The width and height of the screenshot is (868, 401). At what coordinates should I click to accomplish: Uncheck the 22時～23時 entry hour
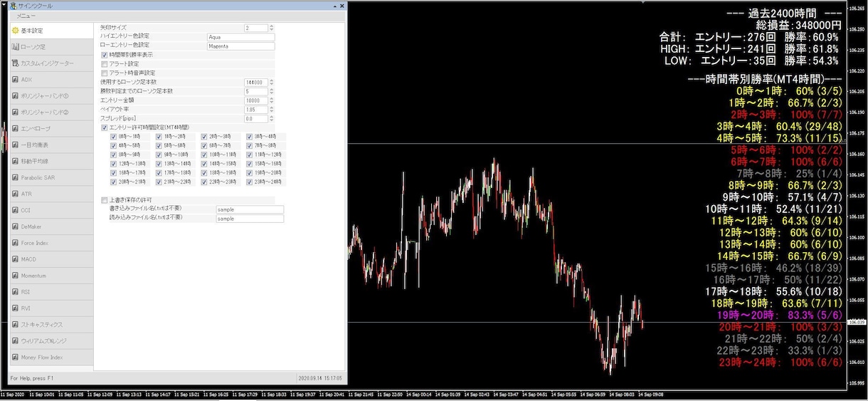click(x=204, y=182)
